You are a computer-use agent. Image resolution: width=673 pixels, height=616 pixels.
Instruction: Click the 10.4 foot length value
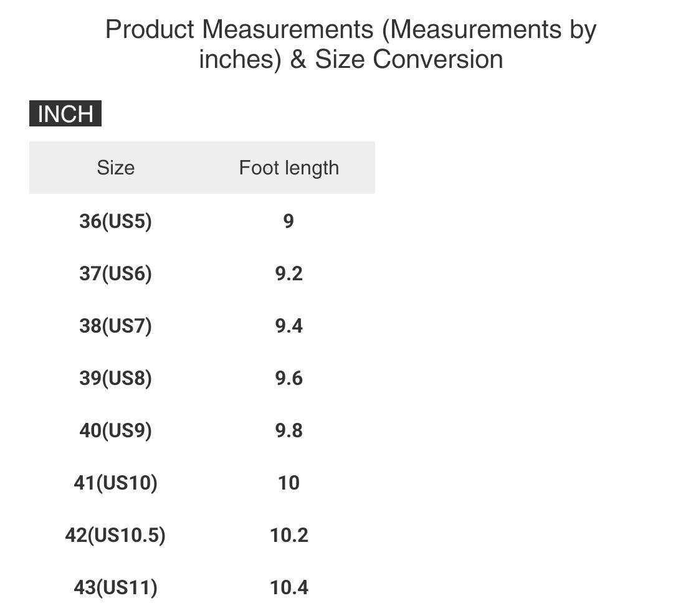pyautogui.click(x=289, y=587)
